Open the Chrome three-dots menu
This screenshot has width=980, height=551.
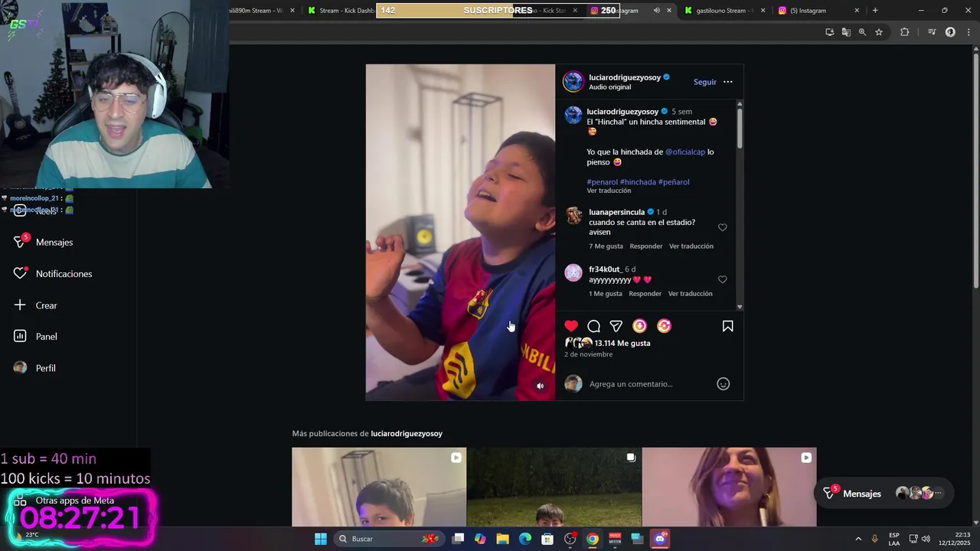968,32
